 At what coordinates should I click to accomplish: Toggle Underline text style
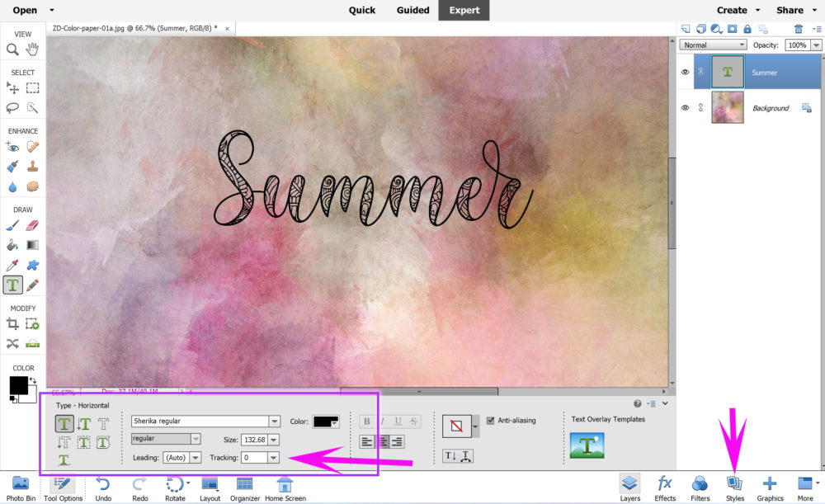click(x=398, y=422)
